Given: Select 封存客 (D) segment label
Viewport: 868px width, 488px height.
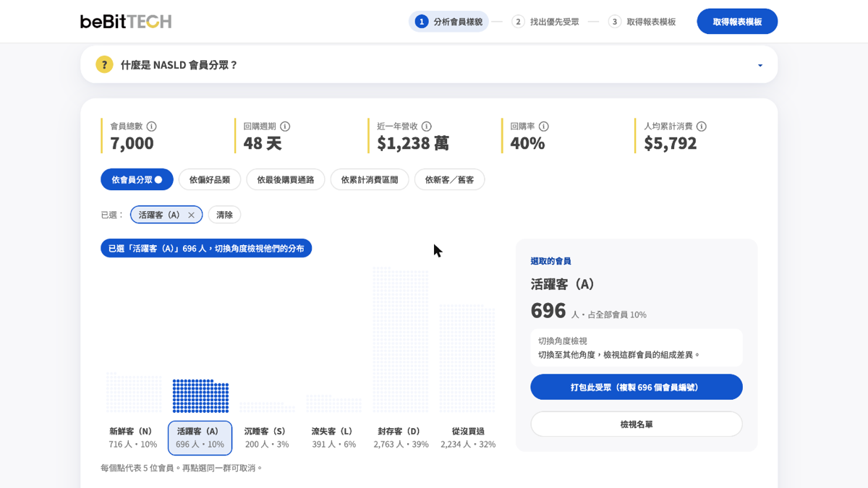Looking at the screenshot, I should (401, 437).
